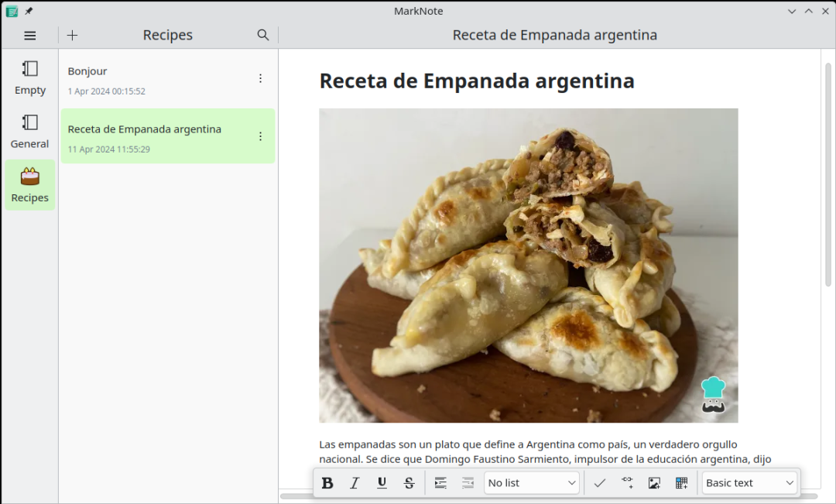Viewport: 836px width, 504px height.
Task: Open options for Receta de Empanada note
Action: click(x=260, y=136)
